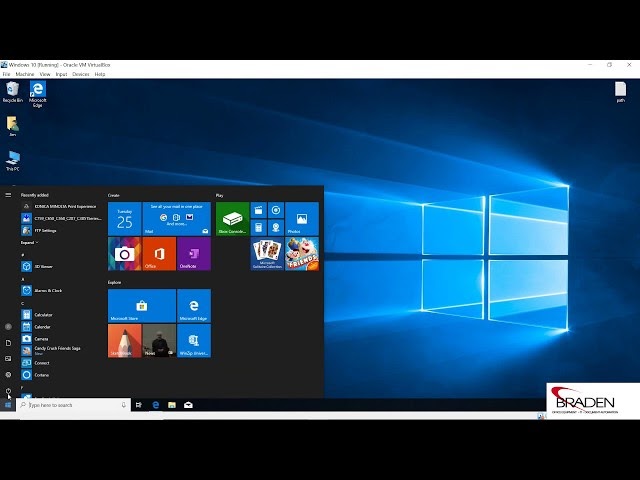This screenshot has width=640, height=480.
Task: Click the 'Type here to search' box
Action: 73,405
